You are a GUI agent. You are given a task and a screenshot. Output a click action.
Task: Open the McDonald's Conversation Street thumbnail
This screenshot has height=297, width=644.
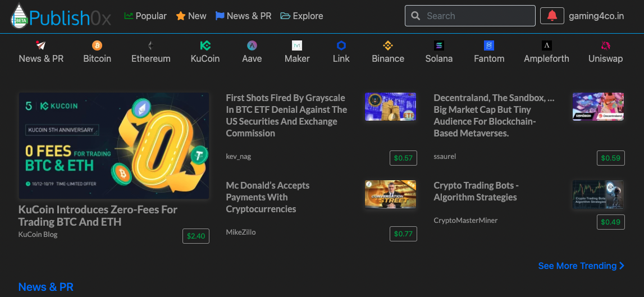(391, 194)
